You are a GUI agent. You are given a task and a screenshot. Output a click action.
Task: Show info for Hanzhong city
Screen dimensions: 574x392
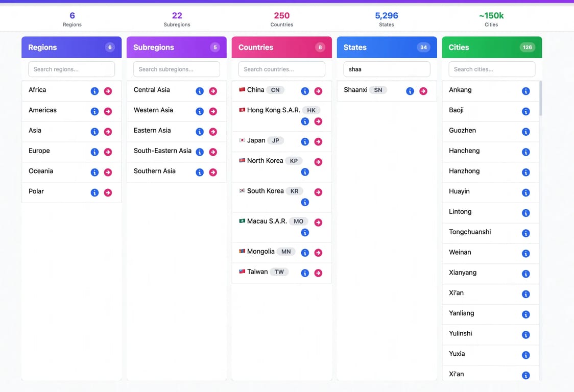(525, 173)
